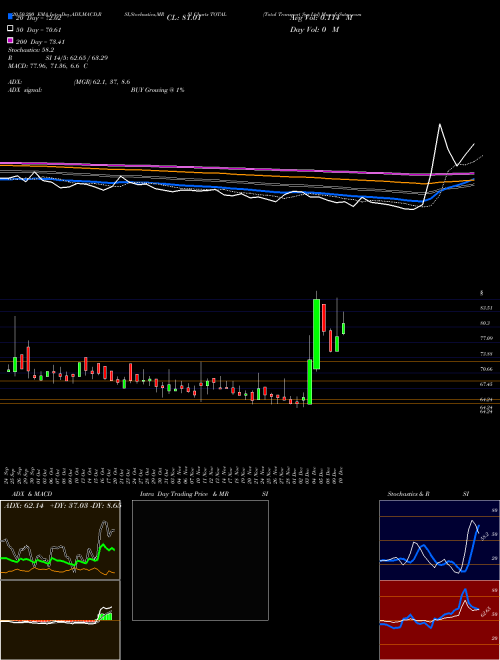Image resolution: width=500 pixels, height=660 pixels.
Task: Click the 'Stochastics & R' panel title
Action: 409,494
